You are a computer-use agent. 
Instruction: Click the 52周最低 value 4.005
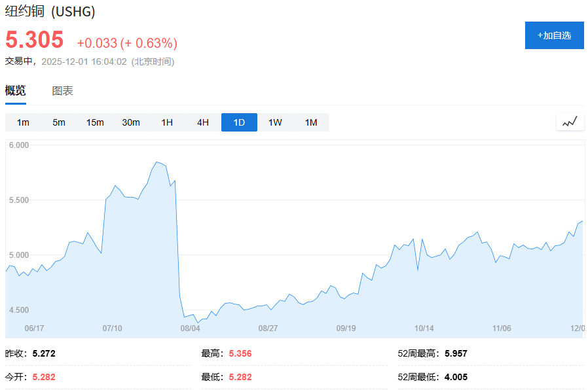[x=456, y=377]
